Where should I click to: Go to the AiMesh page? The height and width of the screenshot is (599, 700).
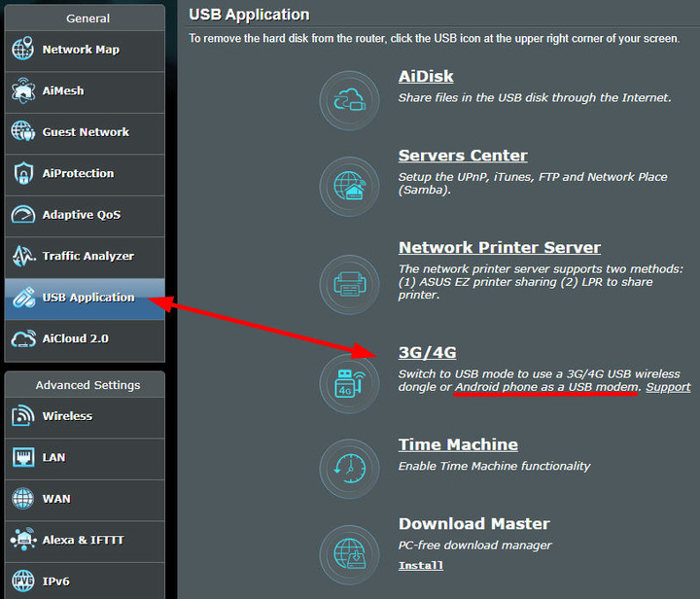pos(85,92)
